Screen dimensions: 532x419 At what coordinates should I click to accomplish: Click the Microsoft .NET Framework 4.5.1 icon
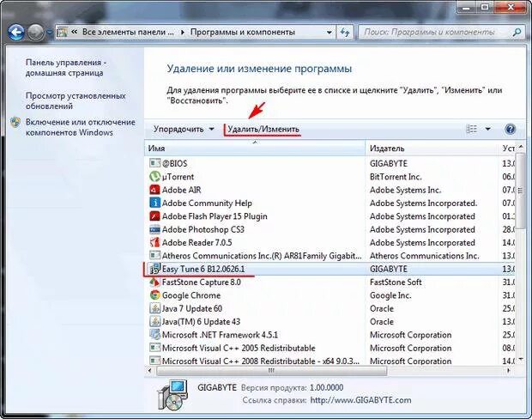pyautogui.click(x=154, y=335)
